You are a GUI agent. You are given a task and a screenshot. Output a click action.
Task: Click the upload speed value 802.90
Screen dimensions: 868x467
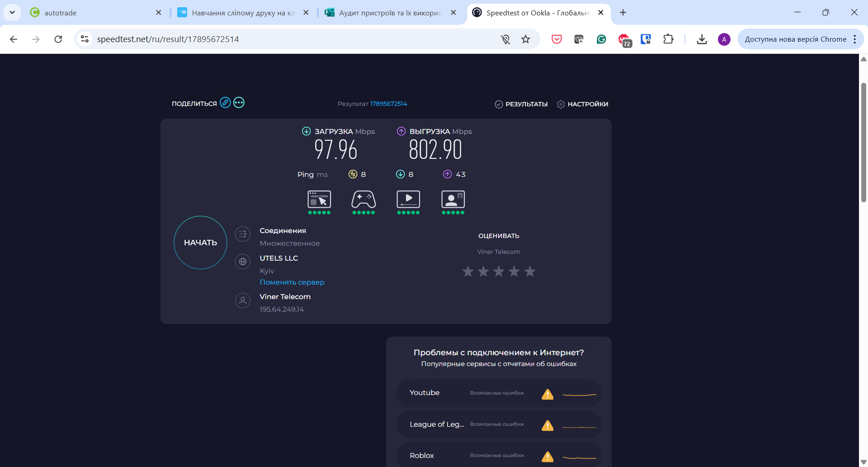[435, 150]
